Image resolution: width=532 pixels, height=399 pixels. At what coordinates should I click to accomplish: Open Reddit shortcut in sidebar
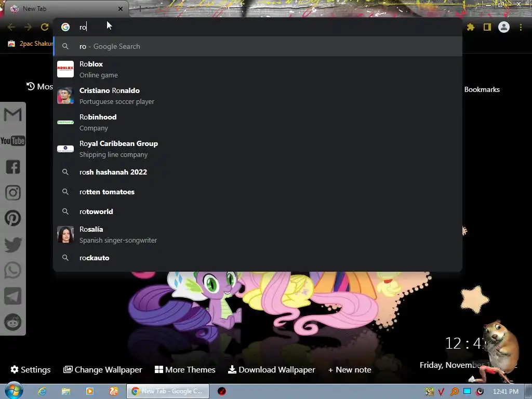point(13,322)
